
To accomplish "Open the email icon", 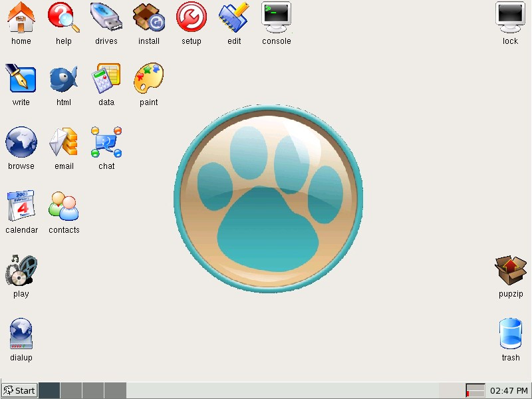I will [x=63, y=142].
